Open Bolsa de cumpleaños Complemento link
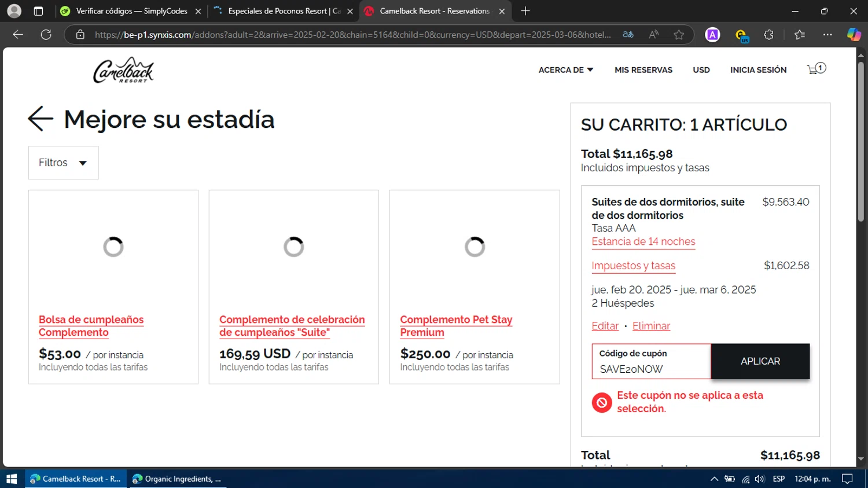 [91, 326]
